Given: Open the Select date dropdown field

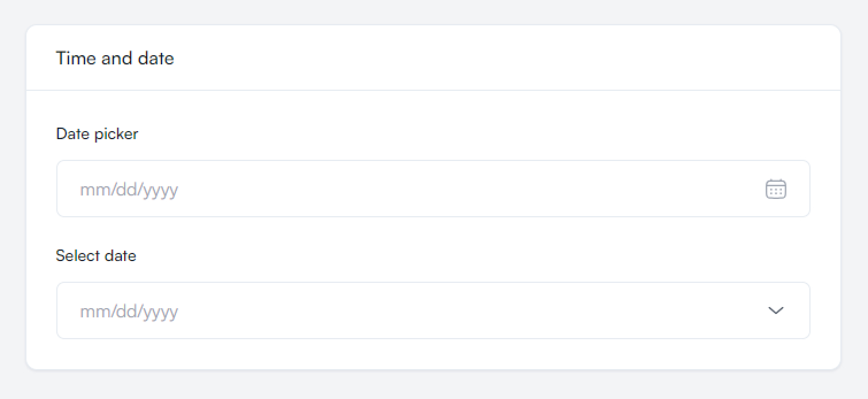Looking at the screenshot, I should (402, 310).
